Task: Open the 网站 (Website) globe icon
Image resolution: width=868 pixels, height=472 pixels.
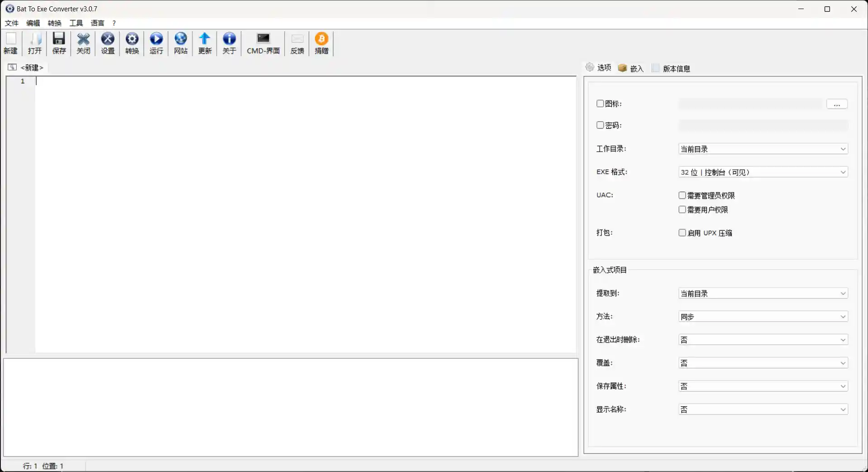Action: [181, 43]
